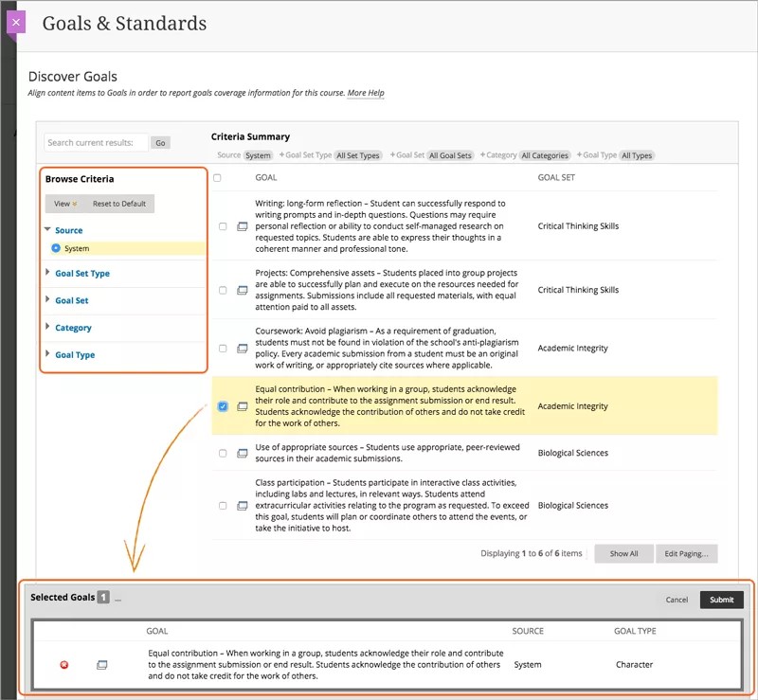Viewport: 758px width, 700px height.
Task: Click the alignments icon beside the Projects goal
Action: point(243,290)
